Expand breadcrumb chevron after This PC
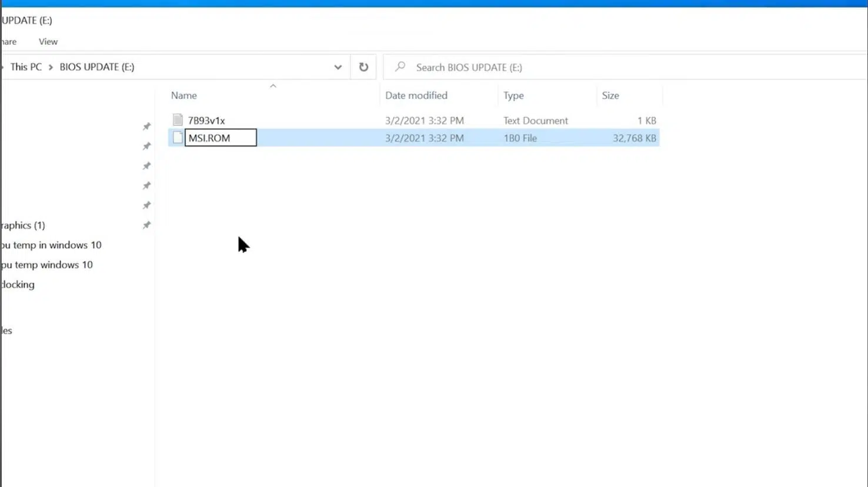The width and height of the screenshot is (868, 487). pos(51,67)
